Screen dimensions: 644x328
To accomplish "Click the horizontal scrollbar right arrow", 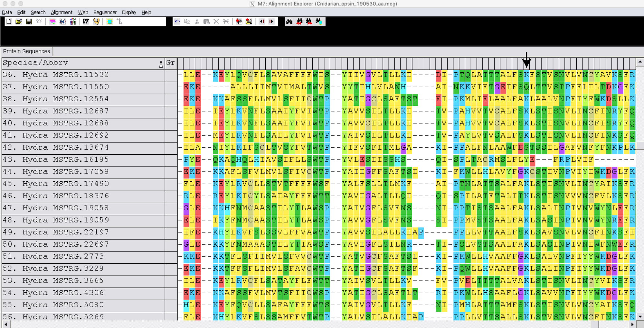I will (x=632, y=324).
